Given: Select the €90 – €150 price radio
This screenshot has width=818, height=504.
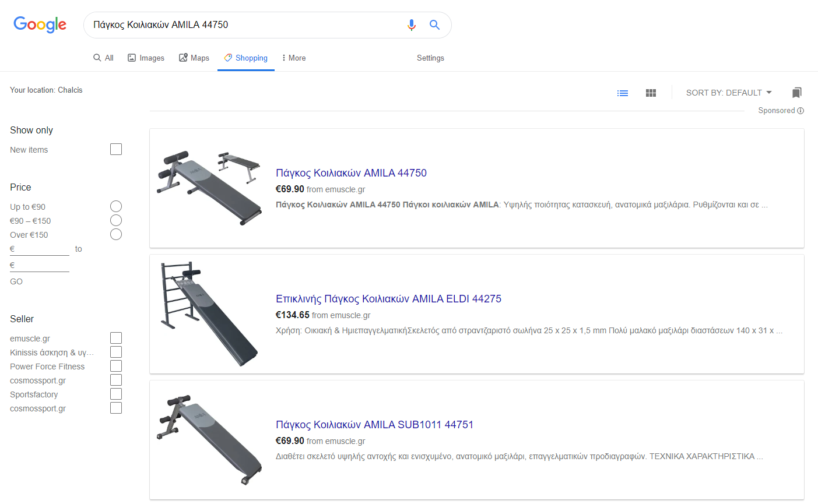Looking at the screenshot, I should coord(116,220).
